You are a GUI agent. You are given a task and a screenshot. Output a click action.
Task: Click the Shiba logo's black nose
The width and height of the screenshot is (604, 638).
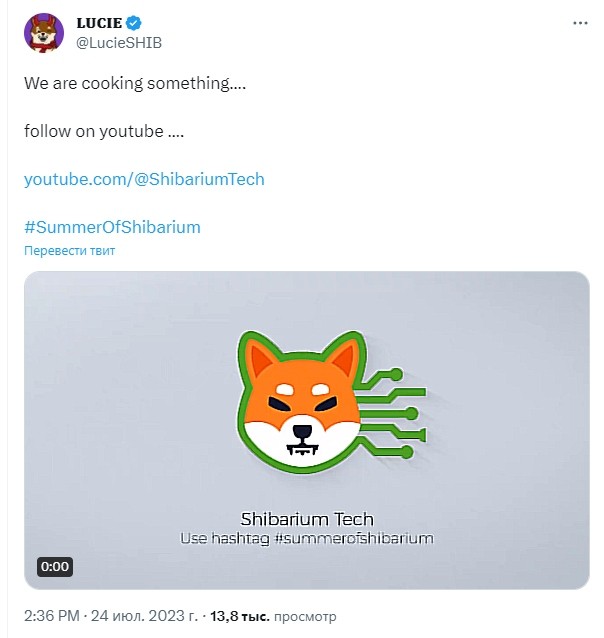tap(302, 431)
